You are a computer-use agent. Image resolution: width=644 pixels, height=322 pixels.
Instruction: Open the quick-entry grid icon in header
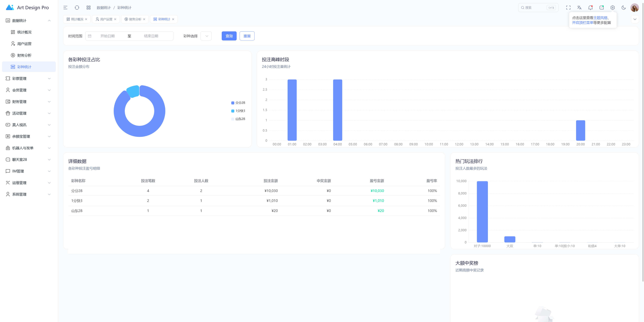click(89, 8)
